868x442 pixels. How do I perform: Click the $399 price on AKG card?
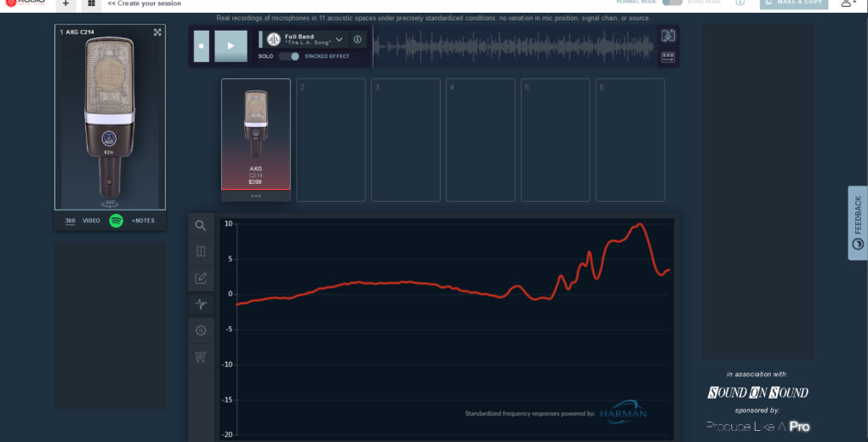point(255,182)
